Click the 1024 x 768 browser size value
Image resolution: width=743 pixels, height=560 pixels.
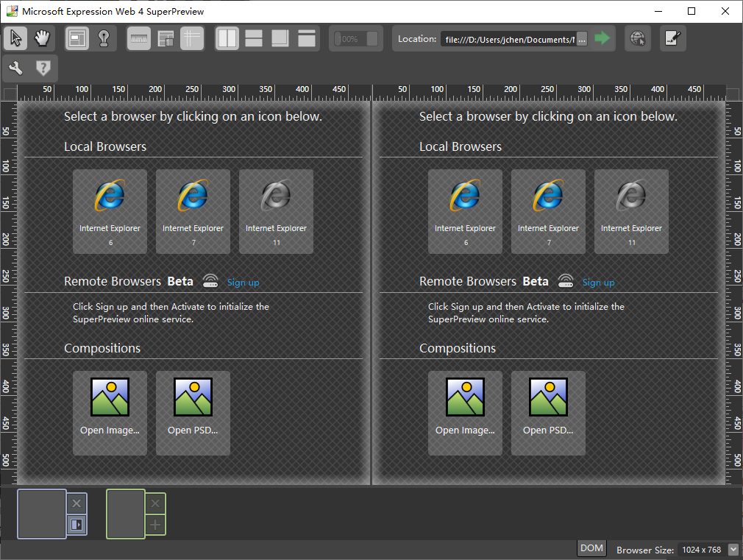(x=702, y=550)
